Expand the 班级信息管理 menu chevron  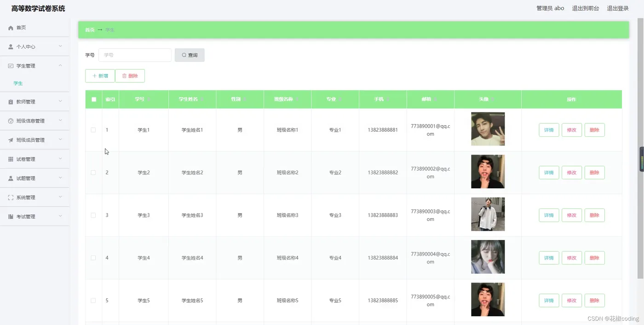pyautogui.click(x=60, y=121)
